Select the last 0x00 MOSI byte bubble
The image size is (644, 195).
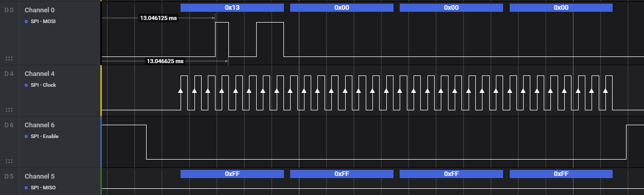(x=561, y=8)
